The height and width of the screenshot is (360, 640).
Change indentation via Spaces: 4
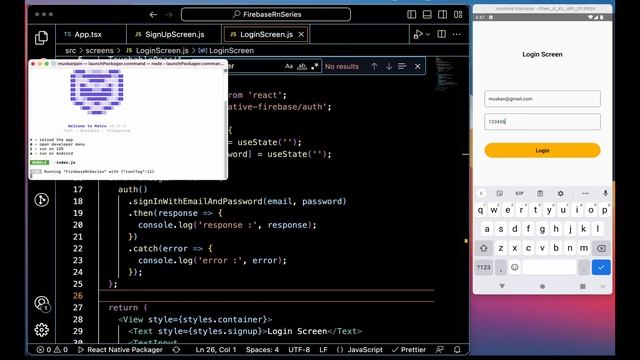pos(262,349)
